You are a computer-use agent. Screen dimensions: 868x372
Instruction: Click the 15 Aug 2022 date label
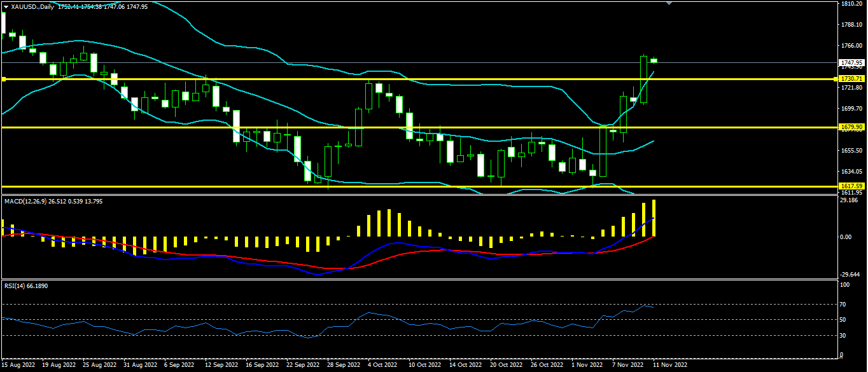point(18,366)
